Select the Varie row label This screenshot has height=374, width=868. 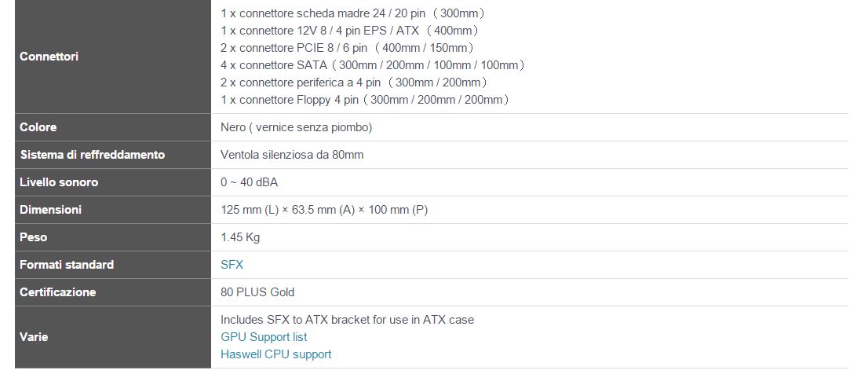tap(34, 337)
